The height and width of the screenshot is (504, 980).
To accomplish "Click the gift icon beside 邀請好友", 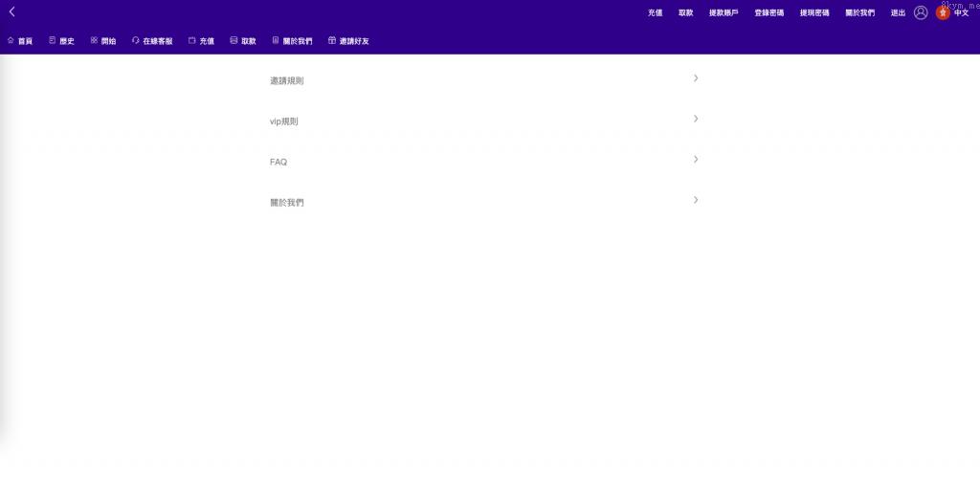I will pyautogui.click(x=332, y=41).
